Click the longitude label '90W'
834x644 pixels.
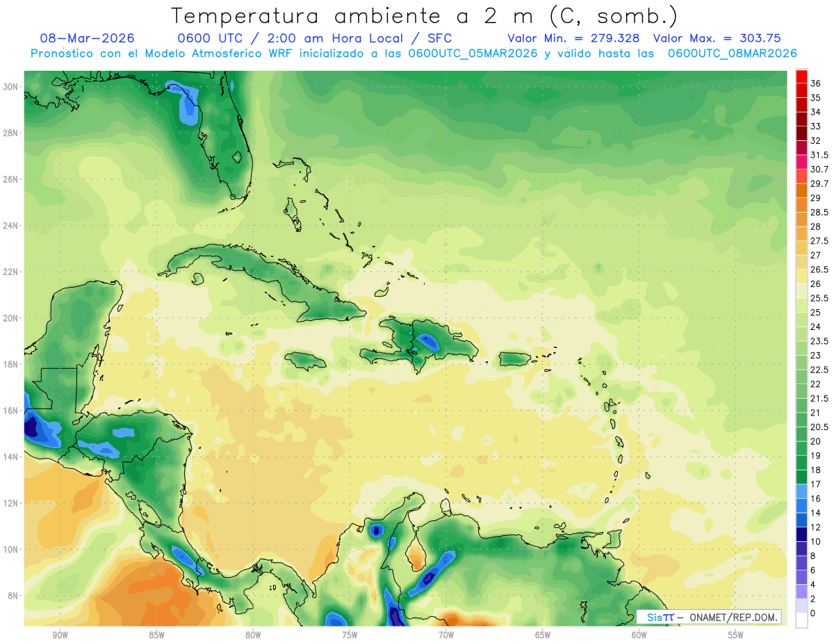pos(60,635)
